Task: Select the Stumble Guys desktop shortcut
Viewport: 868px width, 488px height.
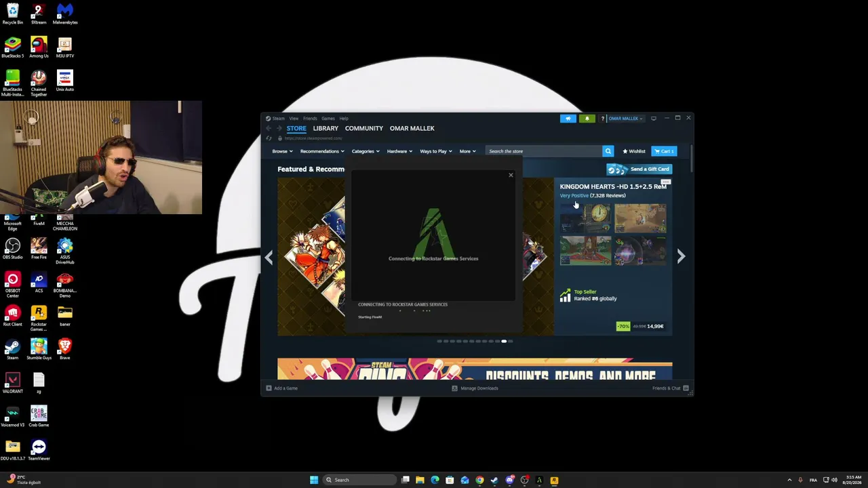Action: [39, 350]
